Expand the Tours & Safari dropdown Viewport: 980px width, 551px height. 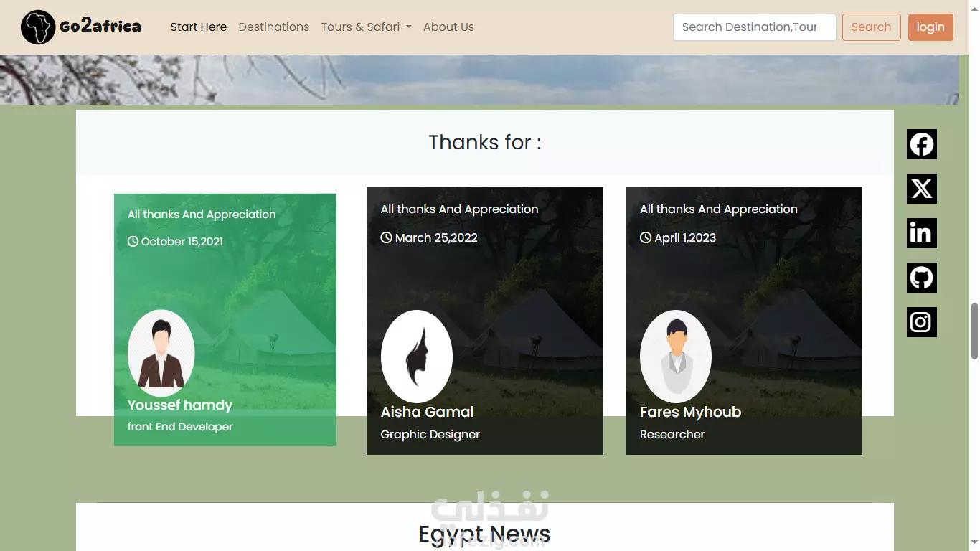click(x=366, y=27)
